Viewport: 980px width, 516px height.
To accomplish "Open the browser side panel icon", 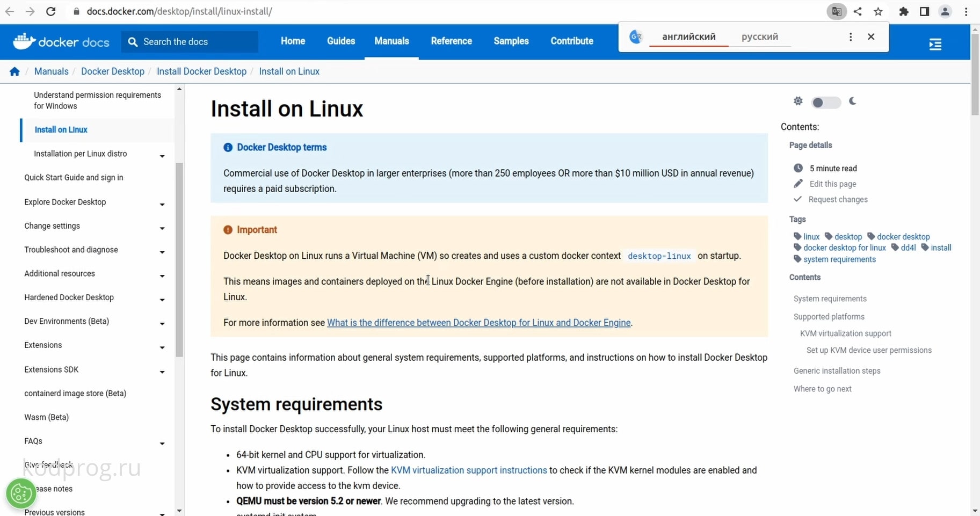I will click(924, 11).
